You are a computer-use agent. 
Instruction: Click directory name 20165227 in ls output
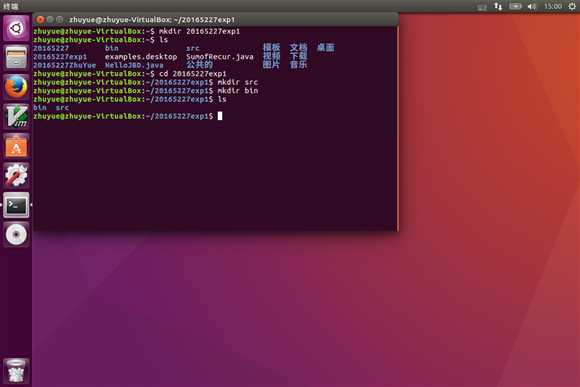(x=51, y=48)
